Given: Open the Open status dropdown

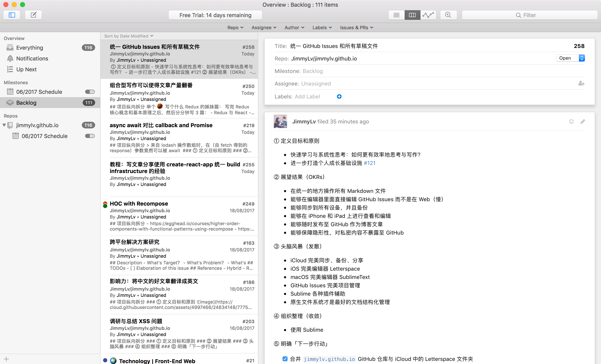Looking at the screenshot, I should pyautogui.click(x=571, y=58).
